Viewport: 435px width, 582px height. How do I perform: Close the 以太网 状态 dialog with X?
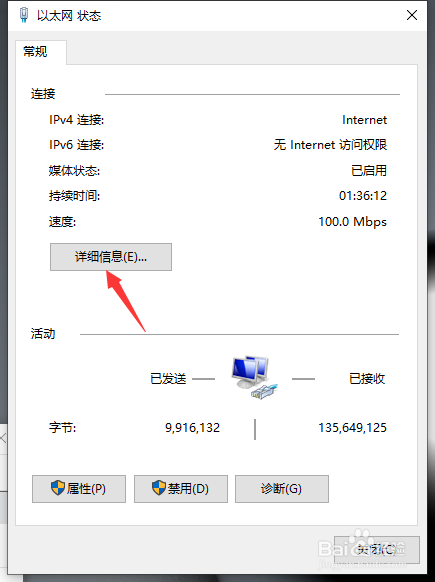tap(412, 15)
